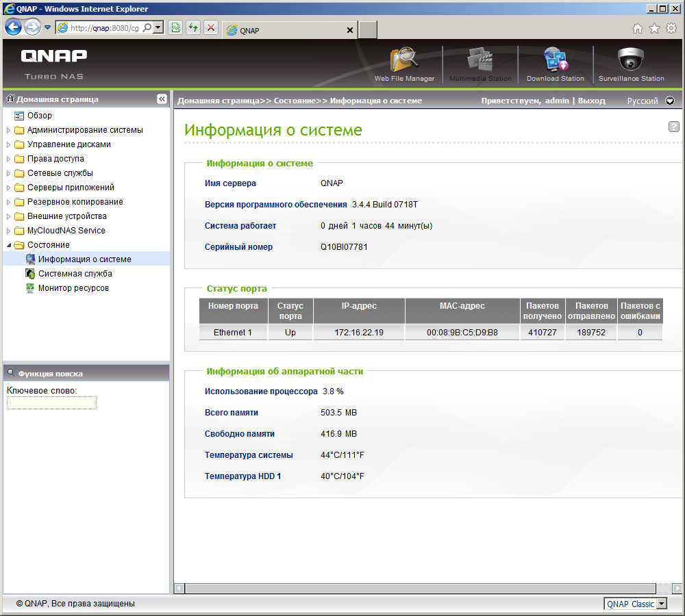This screenshot has height=616, width=685.
Task: Click the Ethernet 1 port cell
Action: pos(233,332)
